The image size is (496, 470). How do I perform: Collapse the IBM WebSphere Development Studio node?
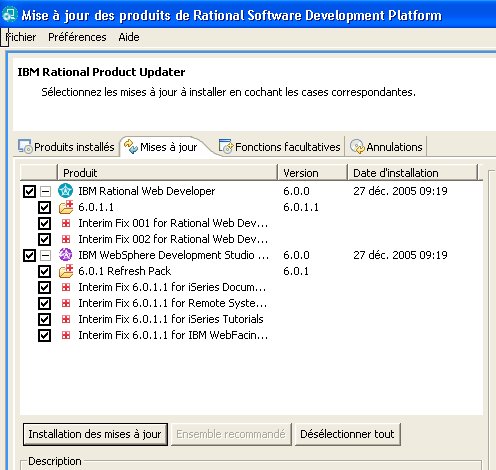coord(46,255)
